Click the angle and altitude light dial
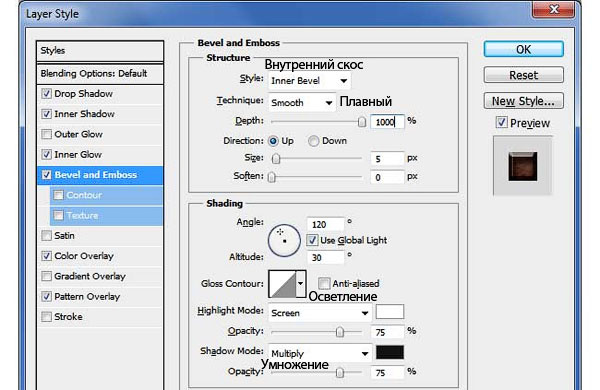600x390 pixels. pos(284,240)
